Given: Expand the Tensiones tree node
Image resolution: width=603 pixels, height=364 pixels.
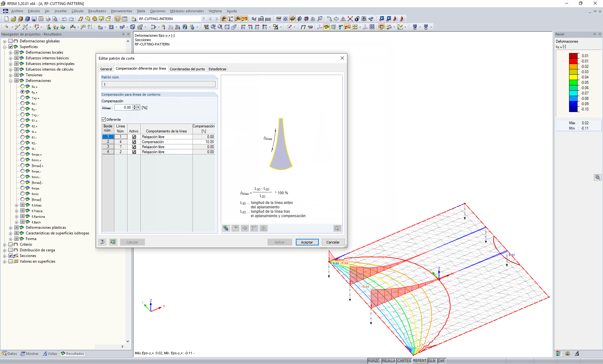Looking at the screenshot, I should (x=11, y=75).
